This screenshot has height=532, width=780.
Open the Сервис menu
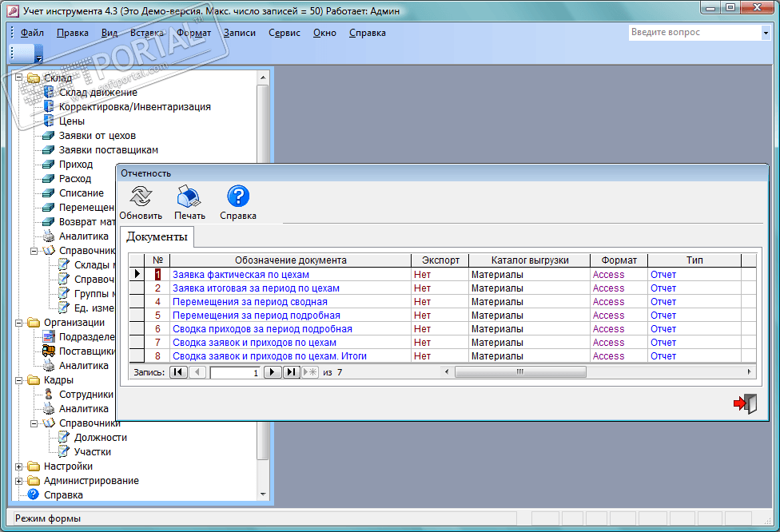click(285, 33)
